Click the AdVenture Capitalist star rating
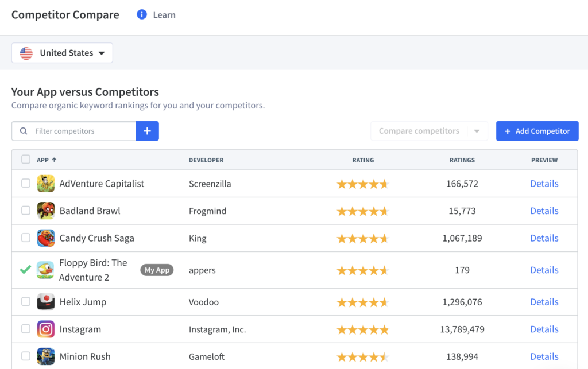The image size is (588, 369). (363, 184)
